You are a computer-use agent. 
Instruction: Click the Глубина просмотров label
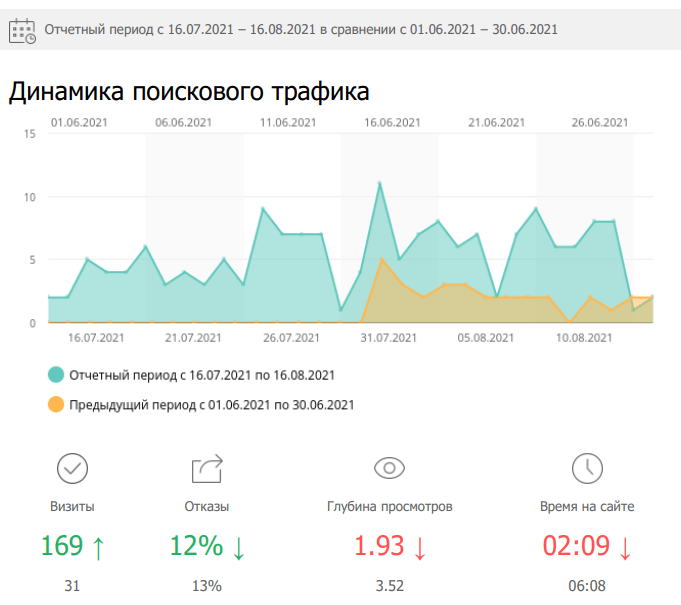tap(390, 507)
